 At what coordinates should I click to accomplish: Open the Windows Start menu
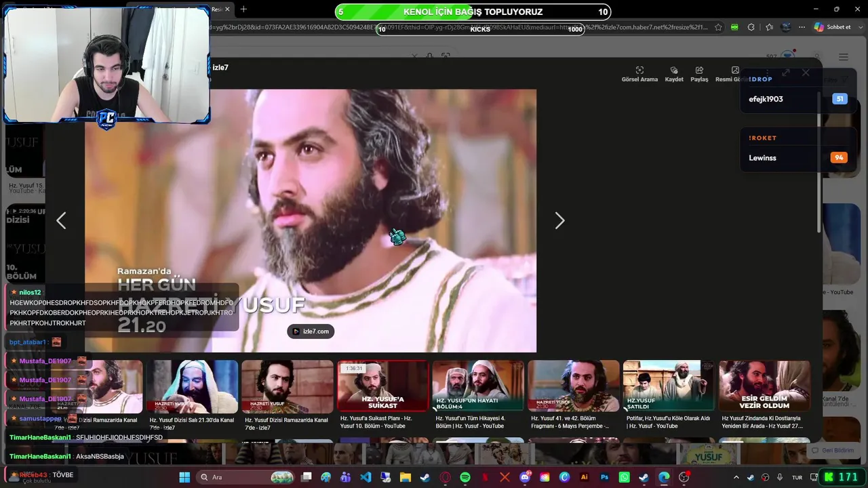[x=184, y=477]
